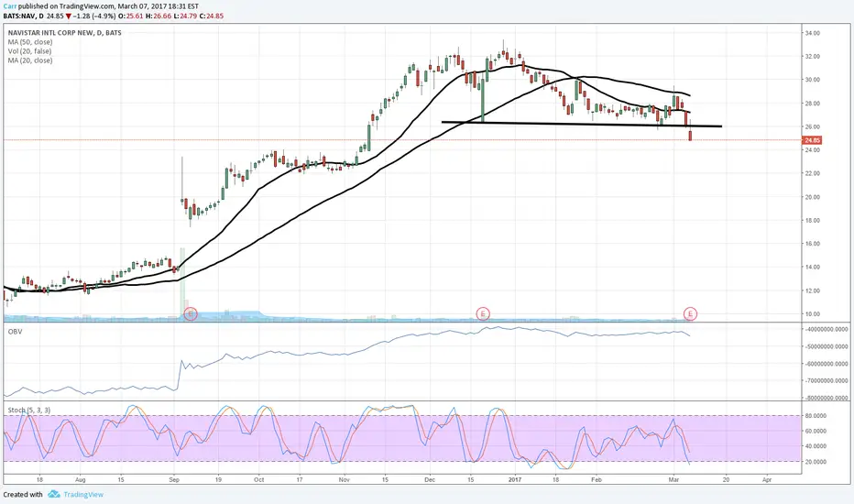Screen dimensions: 854x504
Task: Click the O:25.61 open value
Action: tap(132, 16)
